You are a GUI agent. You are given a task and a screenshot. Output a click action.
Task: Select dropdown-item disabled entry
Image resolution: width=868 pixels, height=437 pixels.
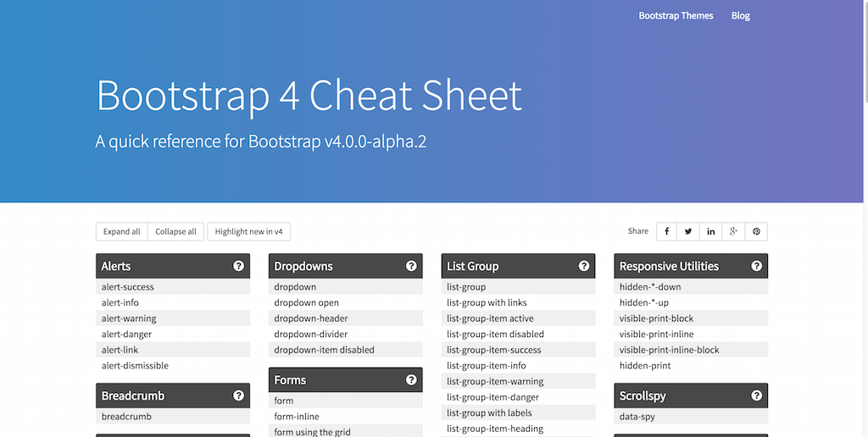point(346,350)
